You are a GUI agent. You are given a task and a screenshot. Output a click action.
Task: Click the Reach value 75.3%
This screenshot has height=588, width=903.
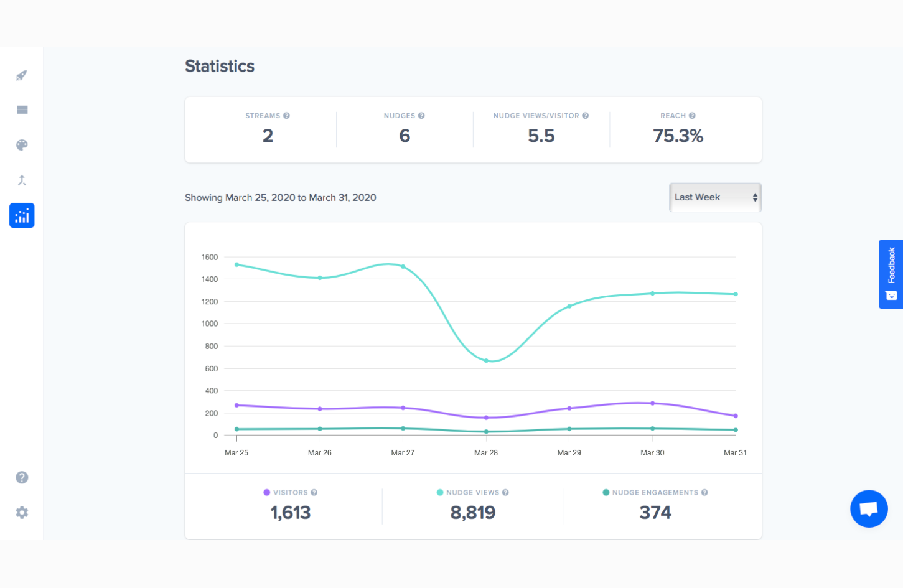click(x=678, y=136)
